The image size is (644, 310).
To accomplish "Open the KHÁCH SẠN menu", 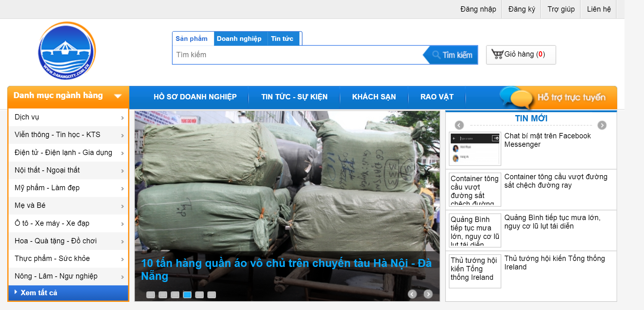I will [374, 97].
